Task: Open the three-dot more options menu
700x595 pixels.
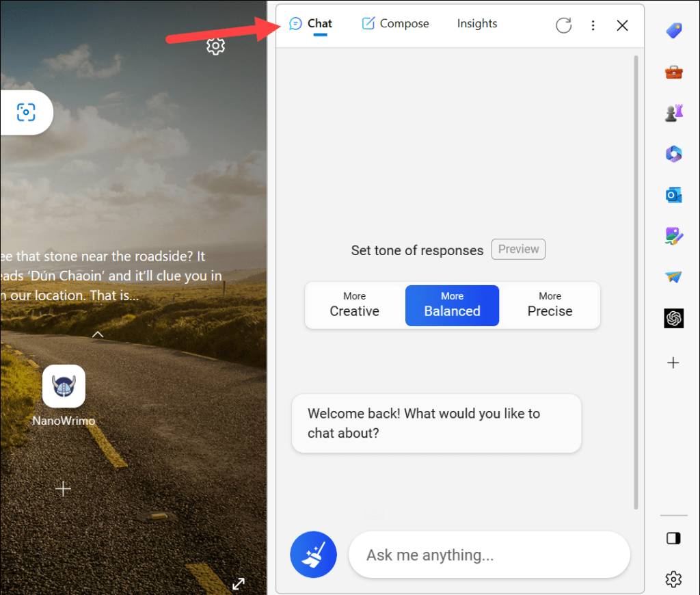Action: (x=593, y=25)
